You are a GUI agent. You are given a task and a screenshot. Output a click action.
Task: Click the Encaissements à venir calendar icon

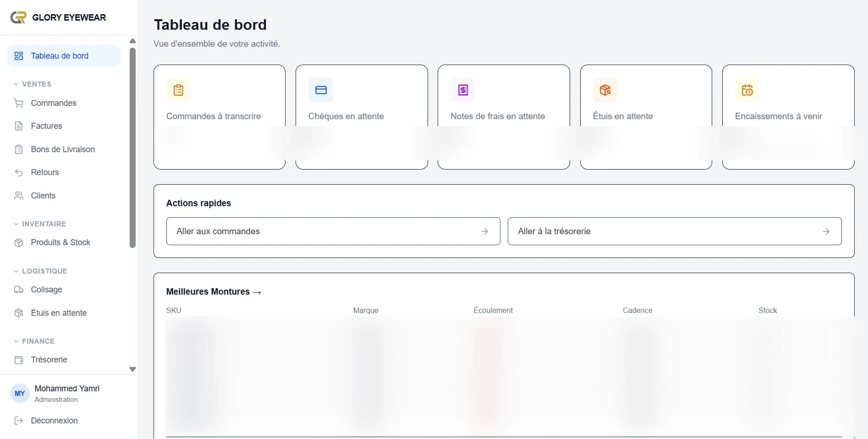(747, 90)
